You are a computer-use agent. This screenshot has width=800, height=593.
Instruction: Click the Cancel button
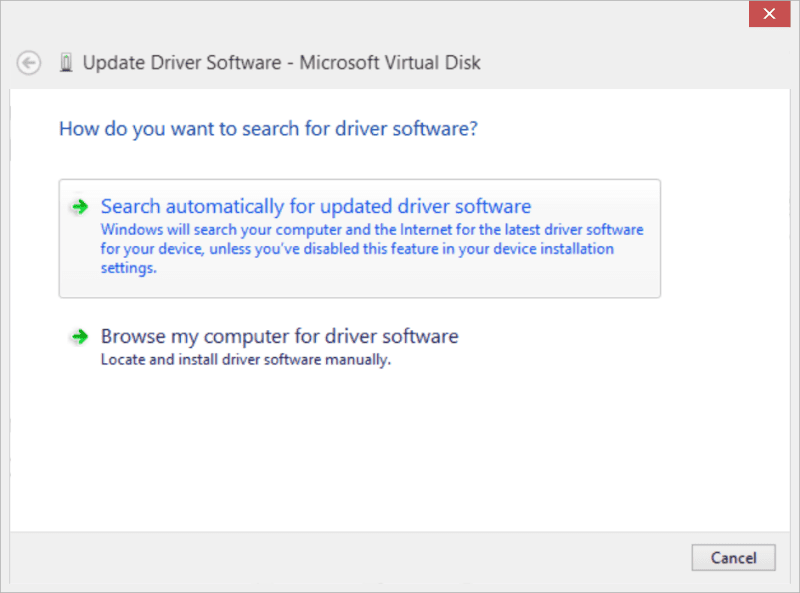click(x=734, y=557)
